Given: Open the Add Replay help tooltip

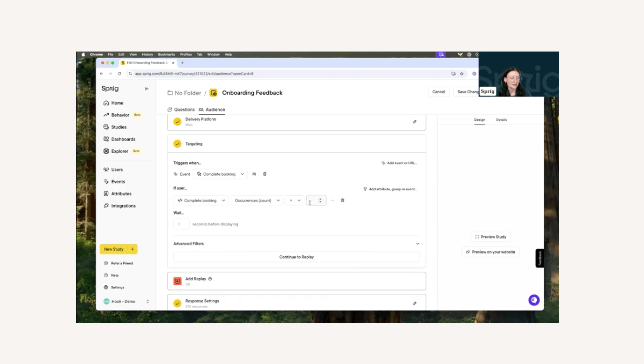Looking at the screenshot, I should pos(210,279).
